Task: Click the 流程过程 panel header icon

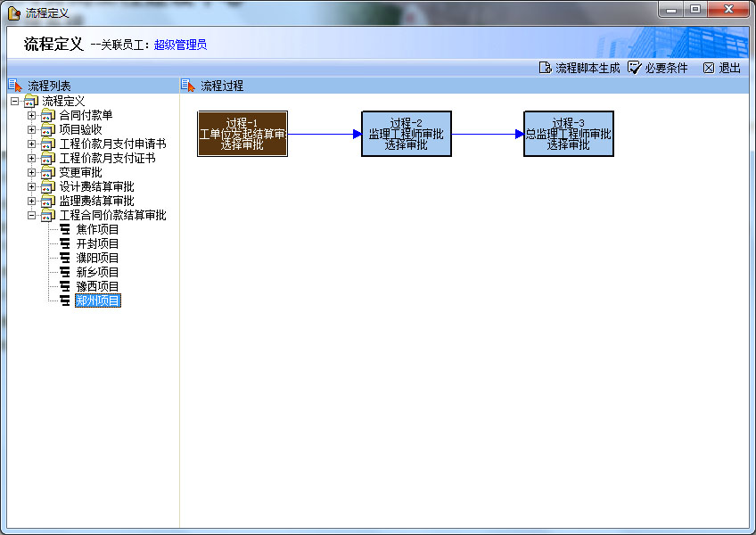Action: [x=187, y=86]
